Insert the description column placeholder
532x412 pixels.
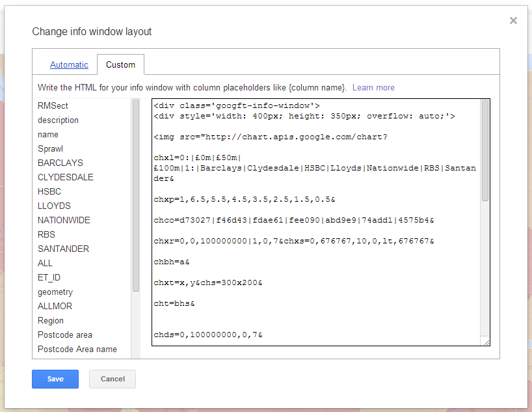(58, 120)
